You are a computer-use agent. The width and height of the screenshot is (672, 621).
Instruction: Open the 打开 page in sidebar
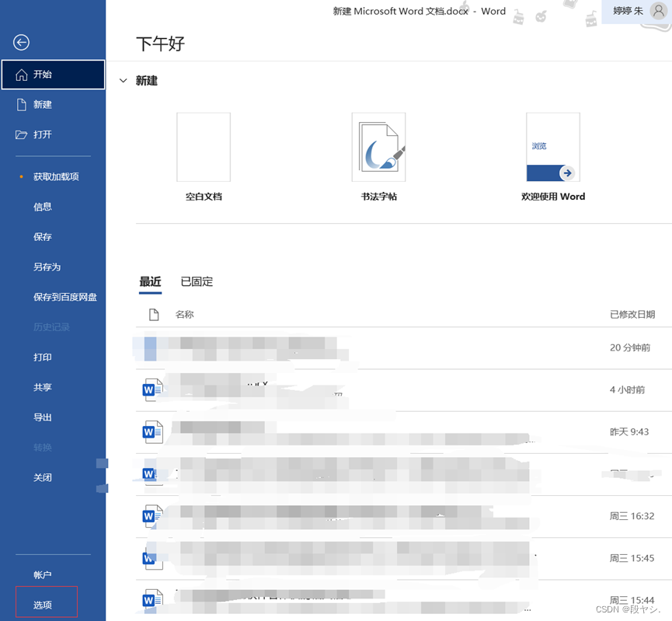(x=53, y=134)
